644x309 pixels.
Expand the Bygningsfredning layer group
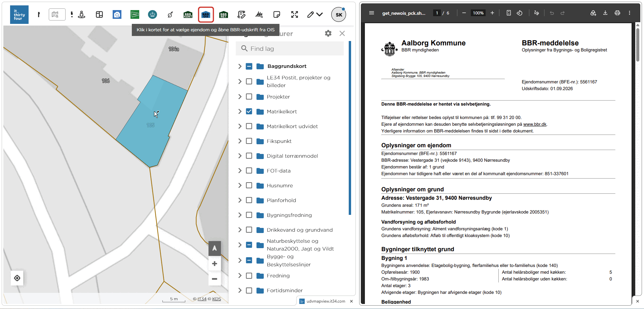(240, 215)
